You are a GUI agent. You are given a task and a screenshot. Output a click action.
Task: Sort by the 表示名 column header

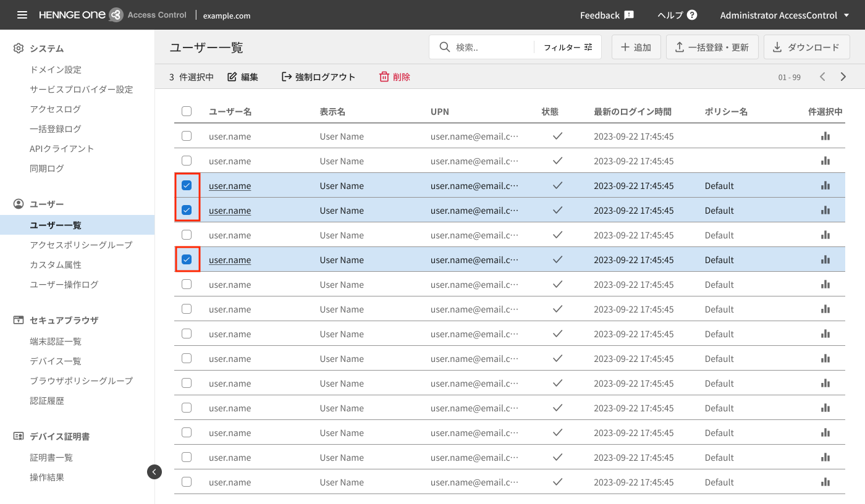click(332, 112)
